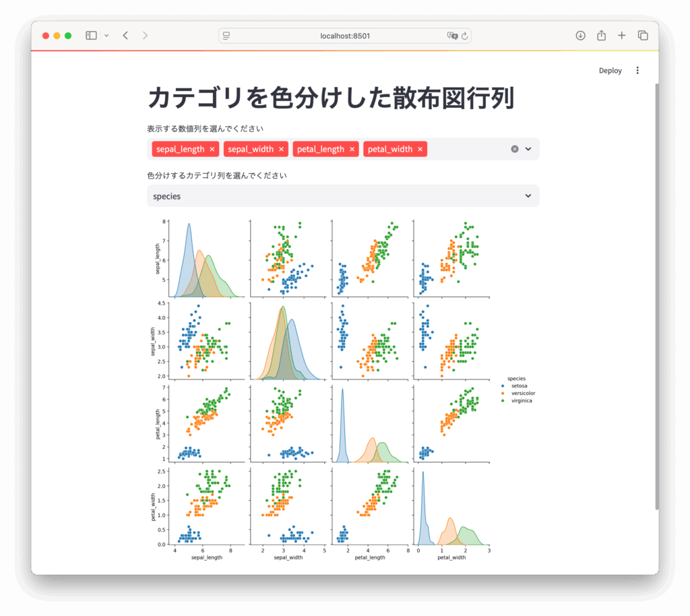Image resolution: width=690 pixels, height=616 pixels.
Task: Show the tab overview
Action: pyautogui.click(x=643, y=36)
